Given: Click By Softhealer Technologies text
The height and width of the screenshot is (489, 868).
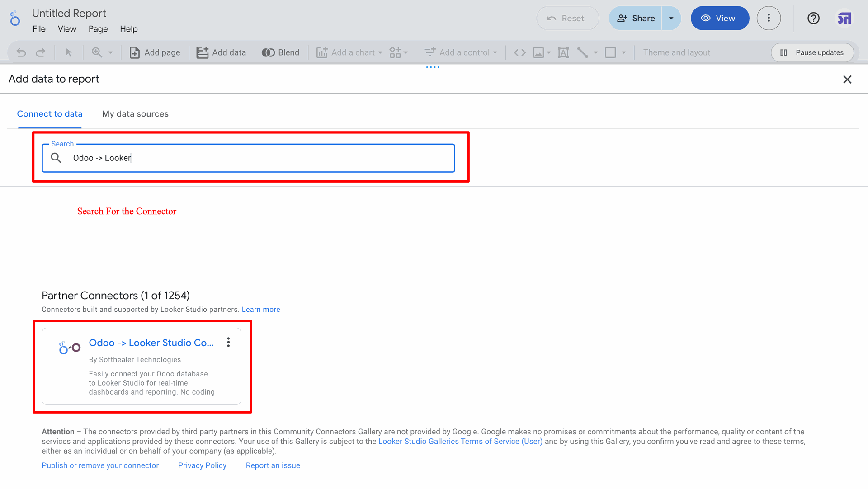Looking at the screenshot, I should point(135,360).
